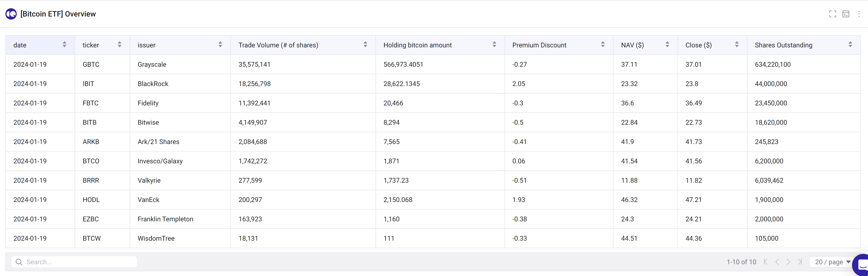Open the three-dot more options menu
868x276 pixels.
[x=859, y=14]
